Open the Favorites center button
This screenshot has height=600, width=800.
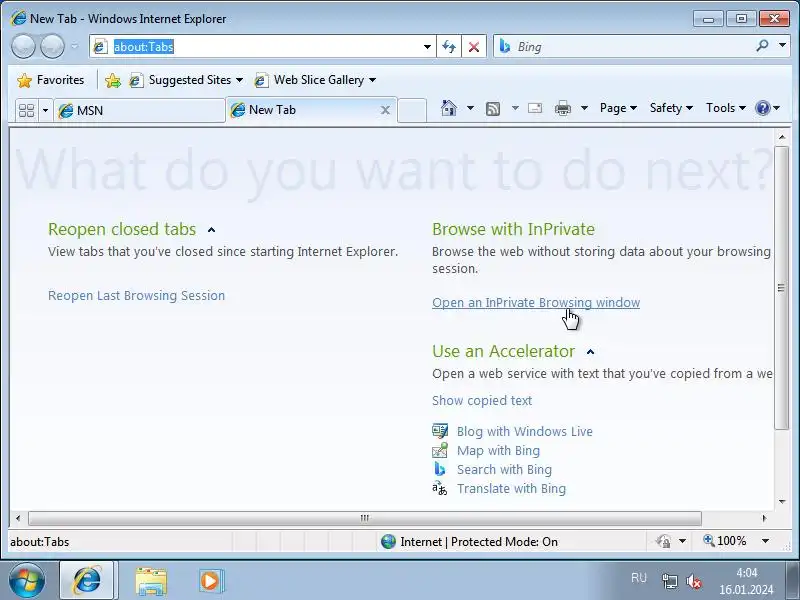(50, 80)
